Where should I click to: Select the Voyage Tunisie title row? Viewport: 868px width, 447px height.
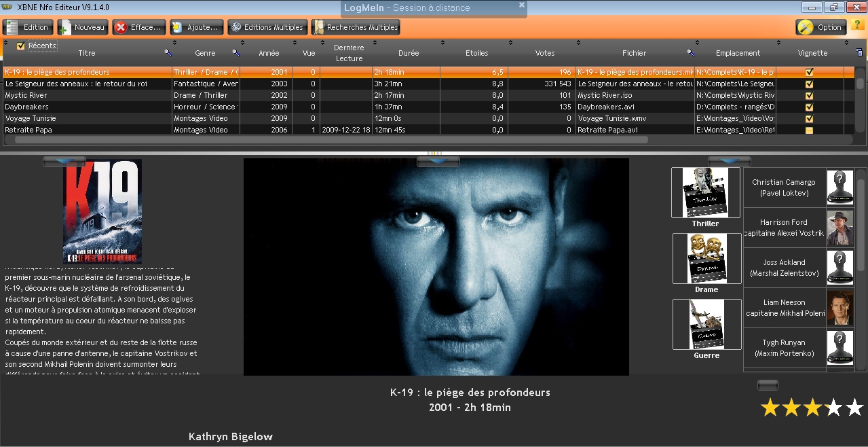[x=88, y=118]
